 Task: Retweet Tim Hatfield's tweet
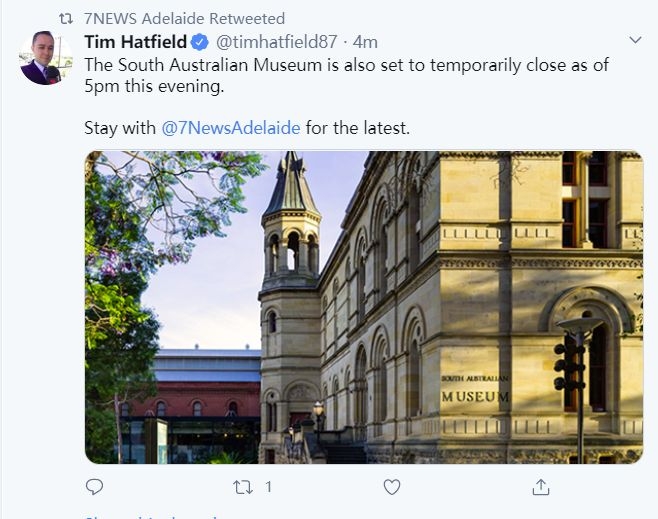coord(243,487)
